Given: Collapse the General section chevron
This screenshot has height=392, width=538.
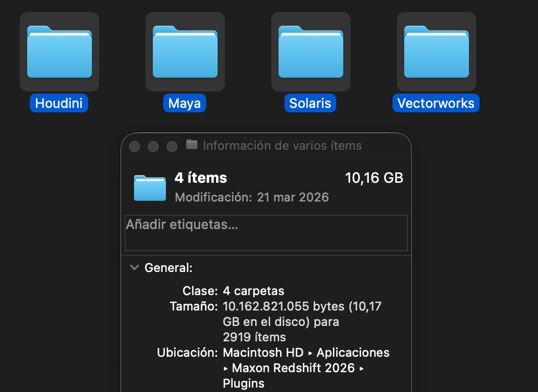Looking at the screenshot, I should [x=134, y=267].
